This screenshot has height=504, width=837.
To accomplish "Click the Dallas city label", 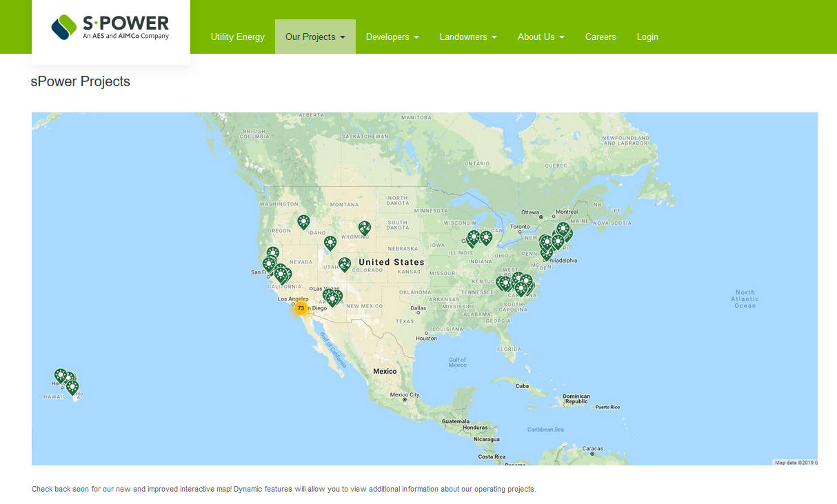I will tap(417, 309).
